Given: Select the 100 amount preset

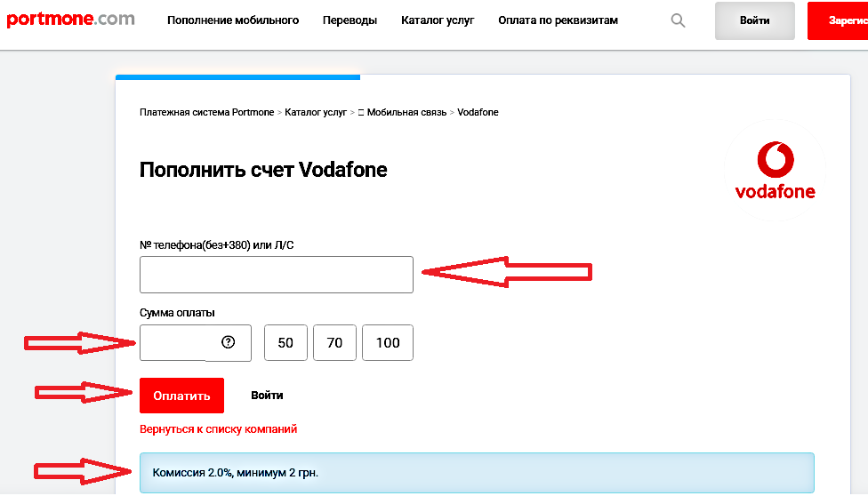Looking at the screenshot, I should pyautogui.click(x=388, y=343).
